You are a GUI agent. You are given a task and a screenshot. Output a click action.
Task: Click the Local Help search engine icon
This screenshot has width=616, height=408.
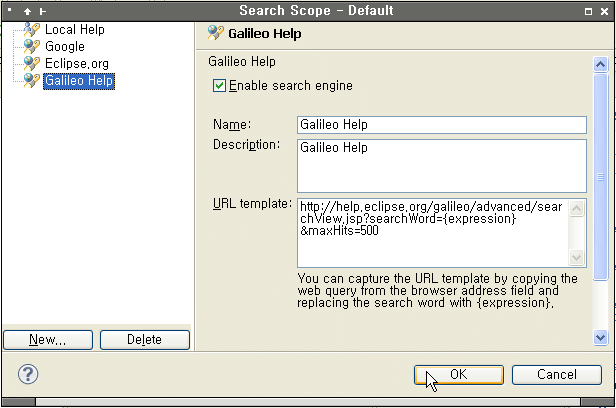(31, 29)
